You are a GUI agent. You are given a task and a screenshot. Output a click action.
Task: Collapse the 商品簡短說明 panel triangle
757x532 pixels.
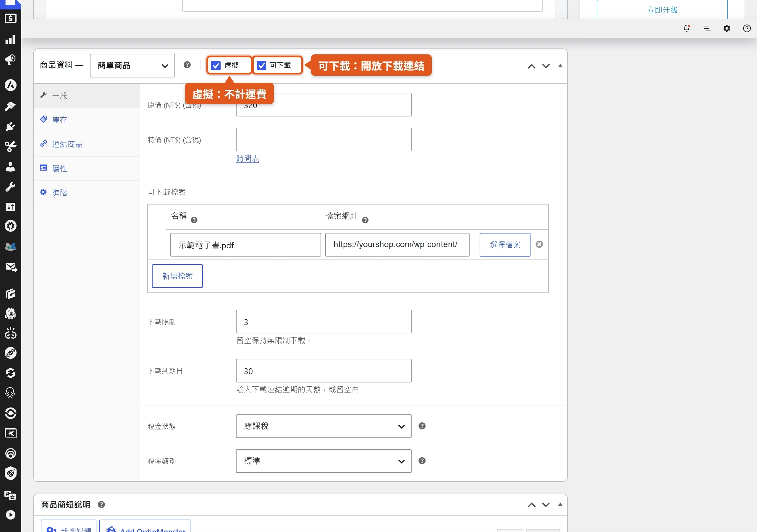pyautogui.click(x=560, y=504)
